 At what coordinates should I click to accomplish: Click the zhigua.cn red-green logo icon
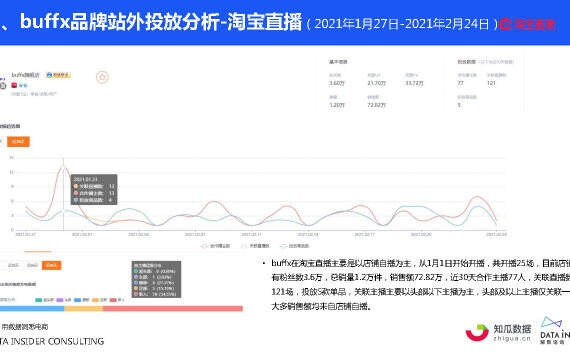coord(477,332)
